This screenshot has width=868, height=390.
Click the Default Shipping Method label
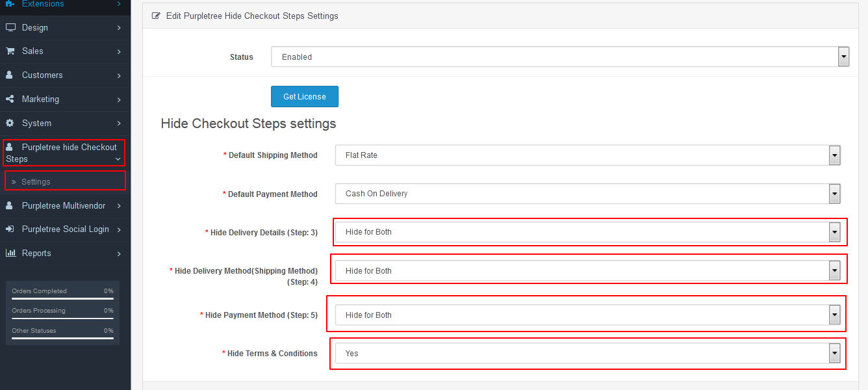273,155
